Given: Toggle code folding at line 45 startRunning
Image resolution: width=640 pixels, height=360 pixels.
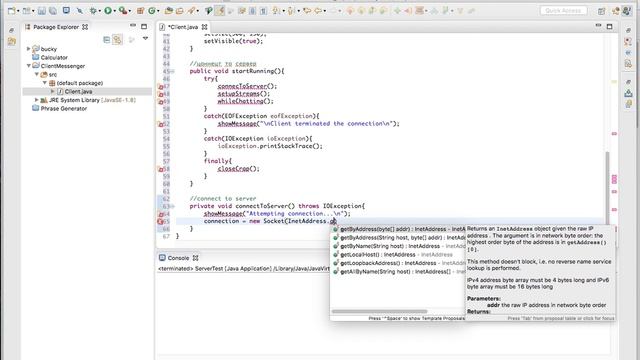Looking at the screenshot, I should [x=173, y=71].
